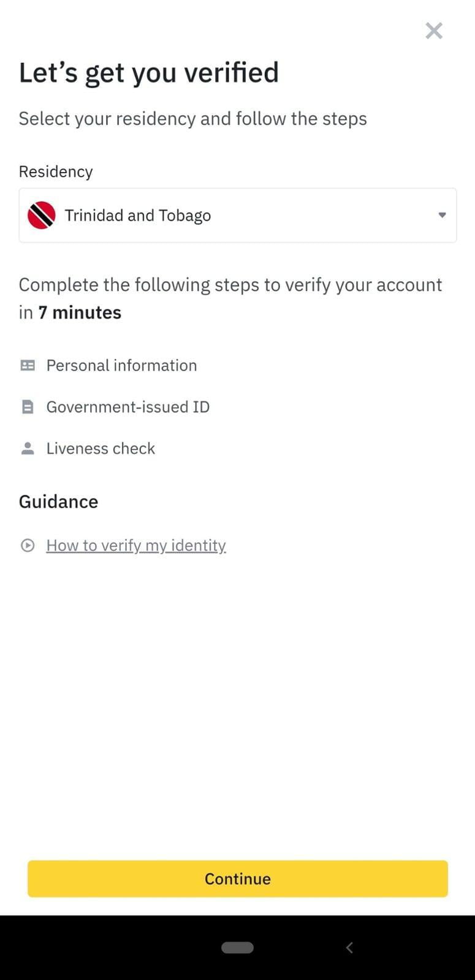
Task: Click the Residency field label
Action: 56,171
